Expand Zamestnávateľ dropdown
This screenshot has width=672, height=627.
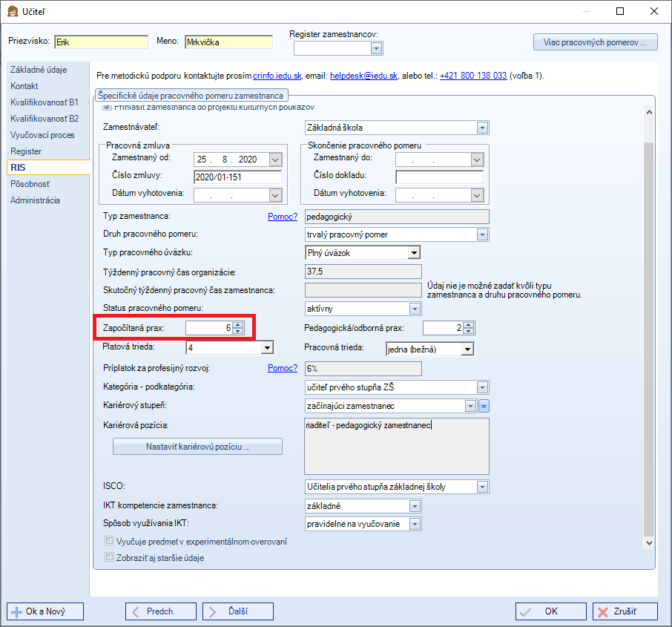point(483,128)
